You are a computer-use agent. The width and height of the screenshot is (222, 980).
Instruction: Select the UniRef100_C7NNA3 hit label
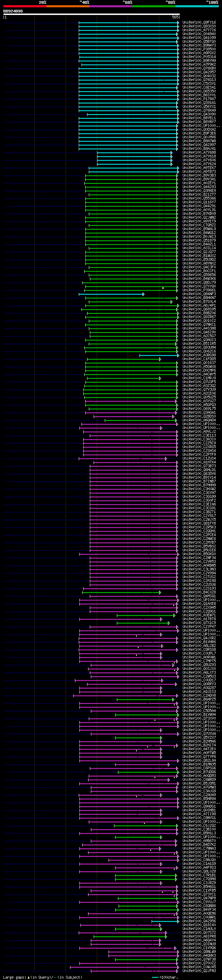click(199, 849)
